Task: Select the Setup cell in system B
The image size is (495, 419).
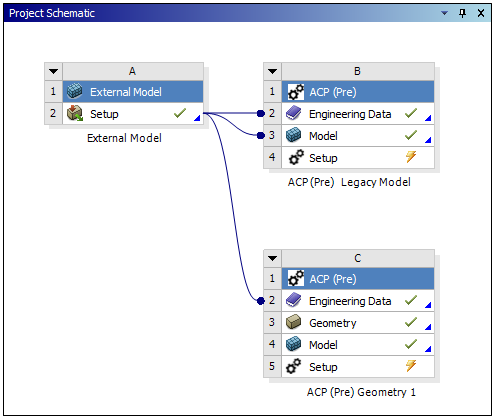Action: pyautogui.click(x=358, y=157)
